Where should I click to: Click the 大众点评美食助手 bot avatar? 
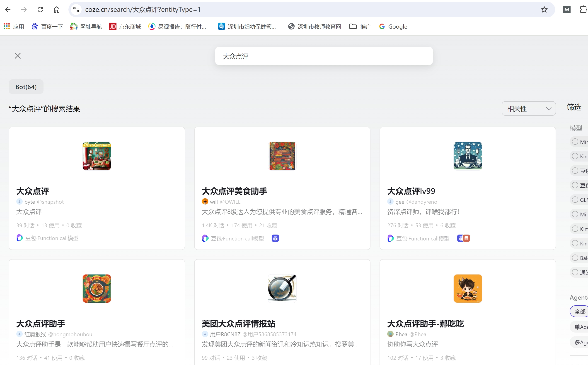282,156
